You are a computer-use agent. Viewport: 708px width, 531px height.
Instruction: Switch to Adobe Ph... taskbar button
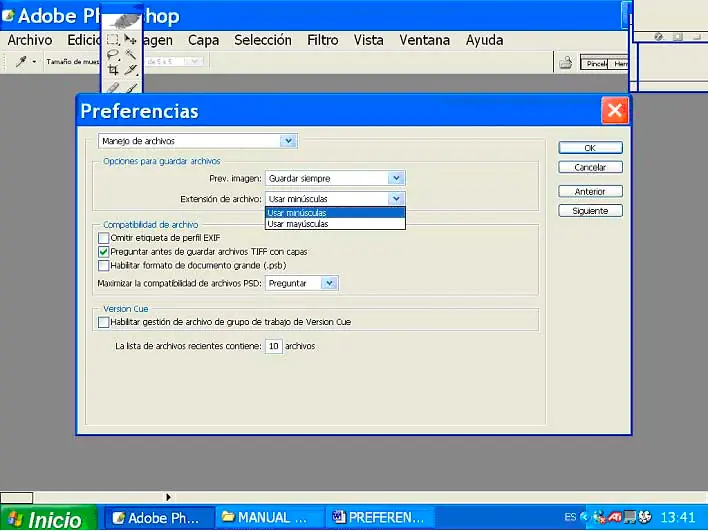(159, 518)
